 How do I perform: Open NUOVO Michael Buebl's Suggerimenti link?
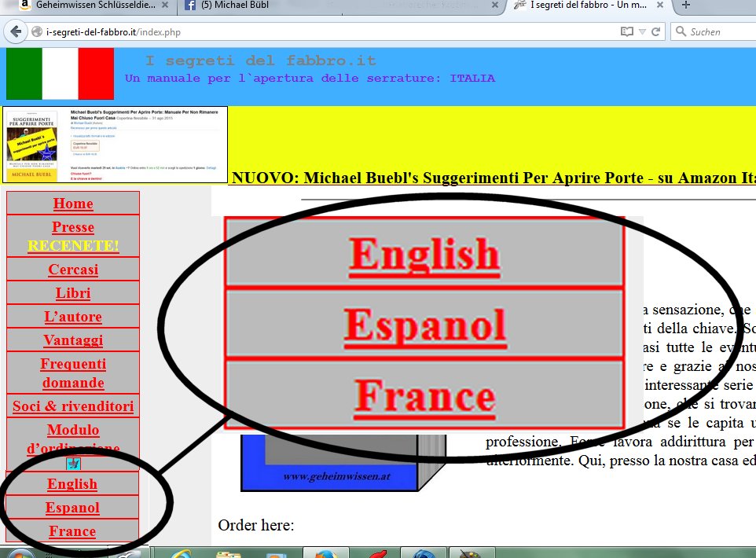coord(494,178)
